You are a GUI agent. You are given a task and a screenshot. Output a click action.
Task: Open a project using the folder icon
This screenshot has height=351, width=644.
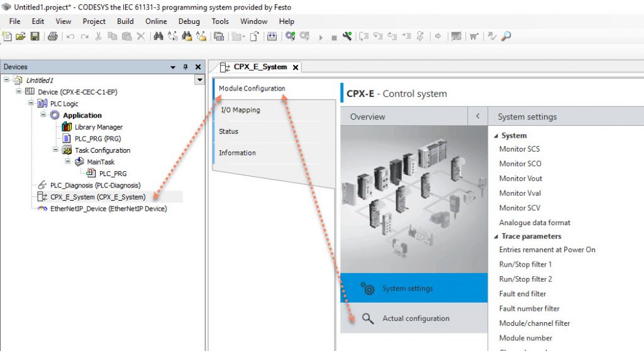coord(21,36)
